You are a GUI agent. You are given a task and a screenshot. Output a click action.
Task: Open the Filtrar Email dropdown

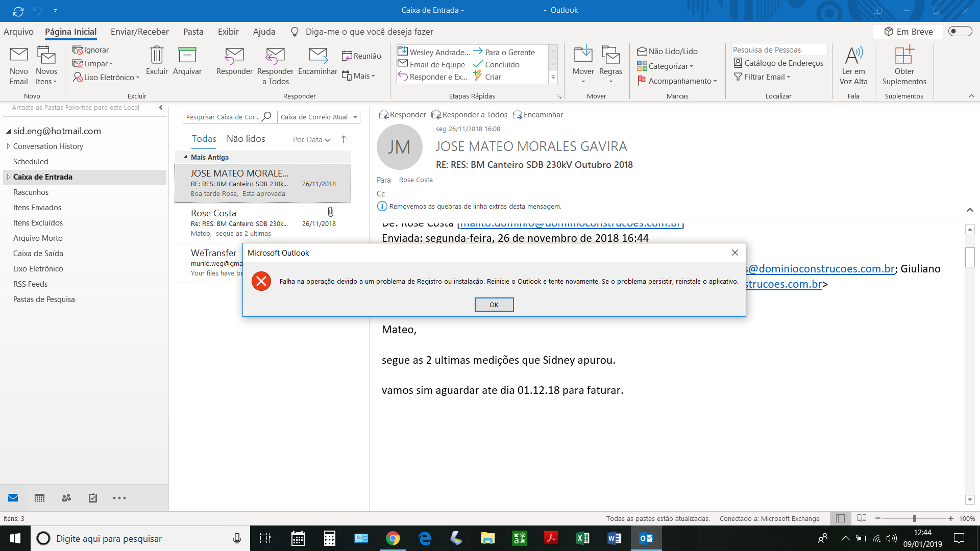[762, 77]
